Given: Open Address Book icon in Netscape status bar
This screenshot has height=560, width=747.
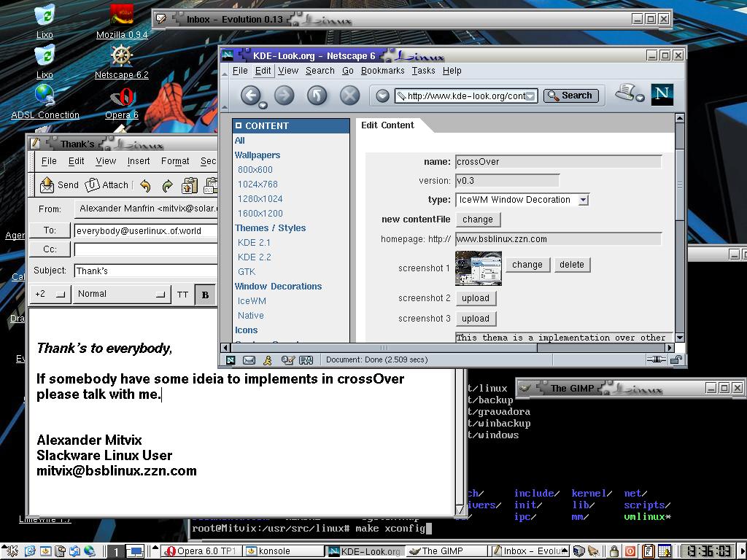Looking at the screenshot, I should click(306, 360).
